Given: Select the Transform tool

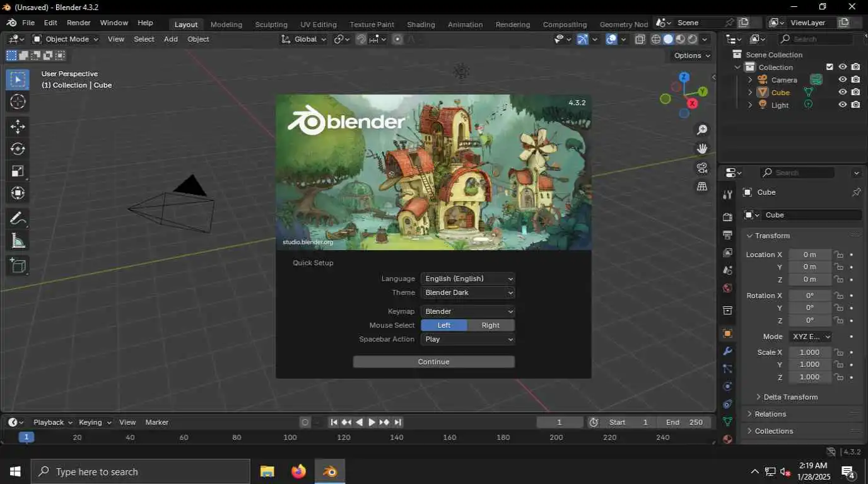Looking at the screenshot, I should click(18, 193).
